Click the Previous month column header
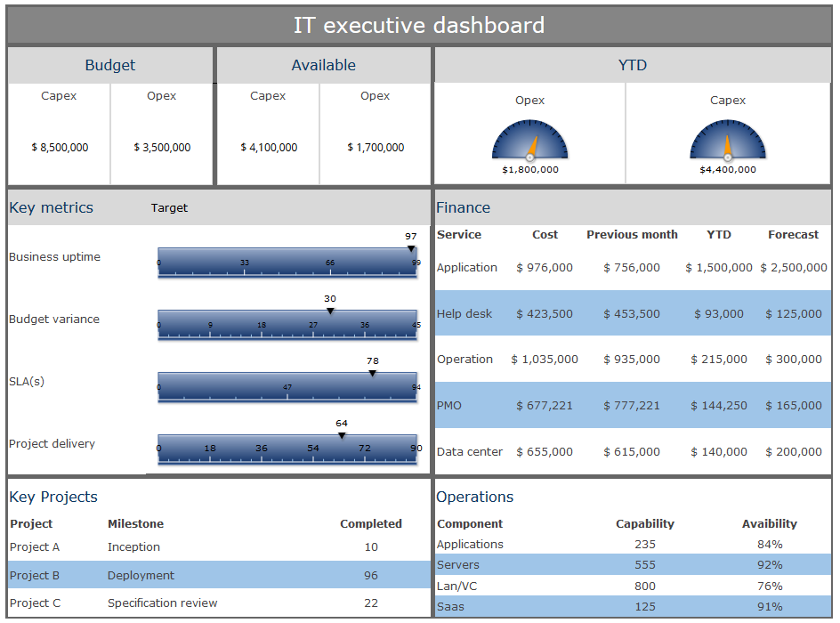The image size is (840, 623). (632, 235)
